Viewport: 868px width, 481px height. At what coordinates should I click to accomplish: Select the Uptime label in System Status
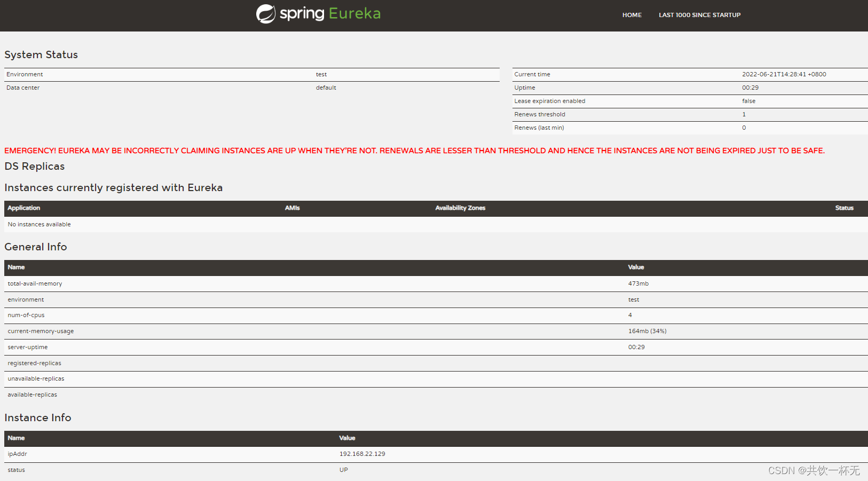tap(524, 88)
